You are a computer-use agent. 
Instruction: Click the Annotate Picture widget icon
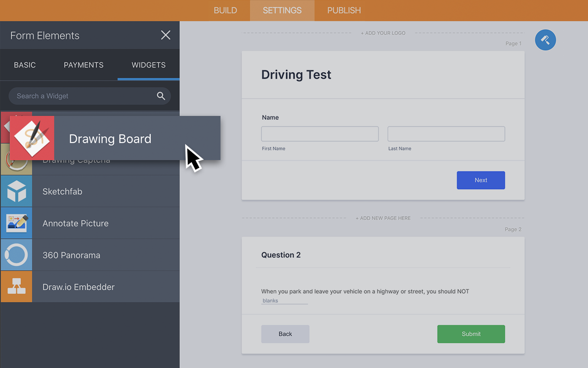(x=17, y=223)
